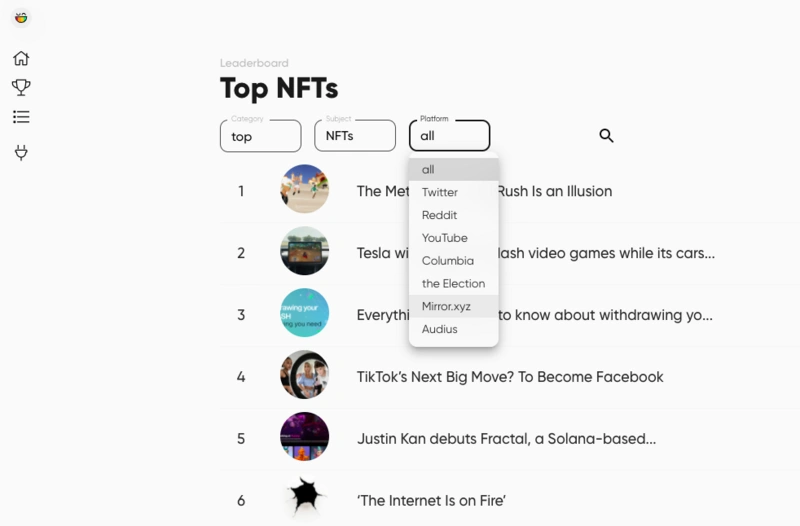This screenshot has width=800, height=526.
Task: Select Twitter from the platform list
Action: pos(440,192)
